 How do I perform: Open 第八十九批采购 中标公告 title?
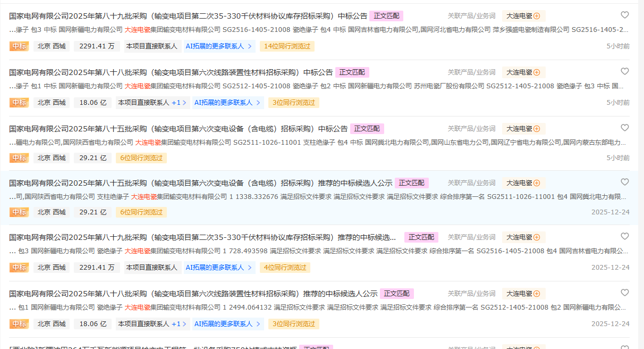[x=188, y=16]
